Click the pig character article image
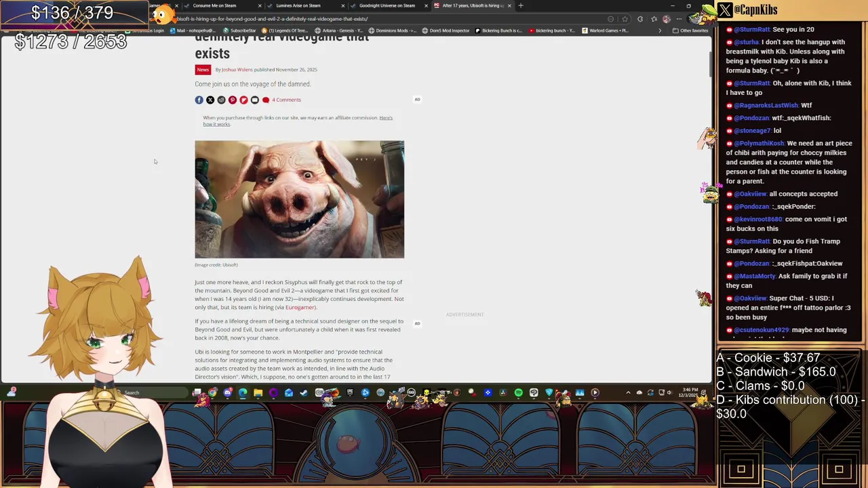Viewport: 868px width, 488px height. [299, 199]
